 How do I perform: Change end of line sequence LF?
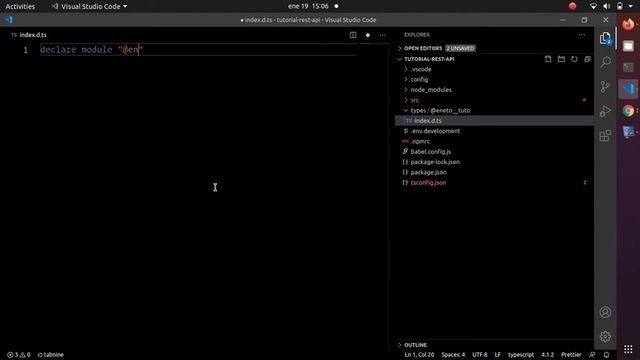click(x=498, y=355)
